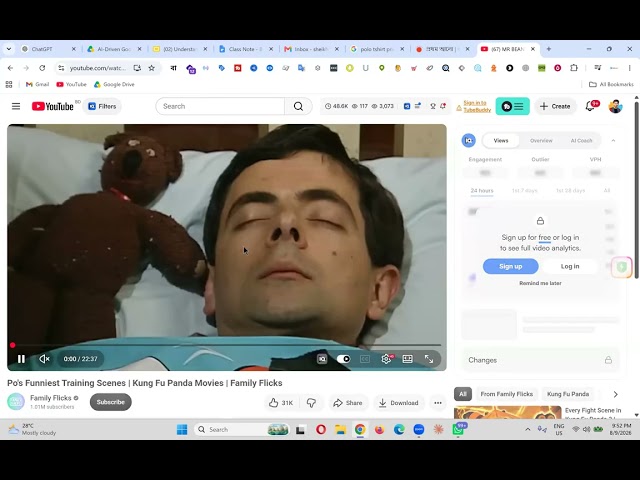Click the YouTube search input field
The image size is (640, 480).
point(220,107)
